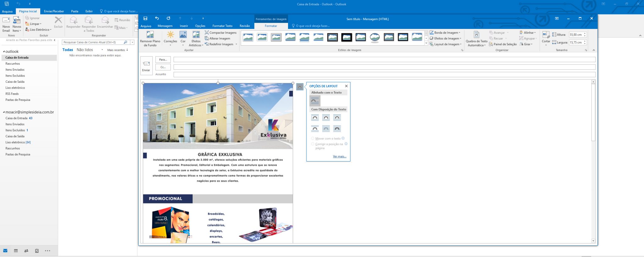Viewport: 644px width, 257px height.
Task: Click the layout options icon beside the image
Action: (x=300, y=87)
